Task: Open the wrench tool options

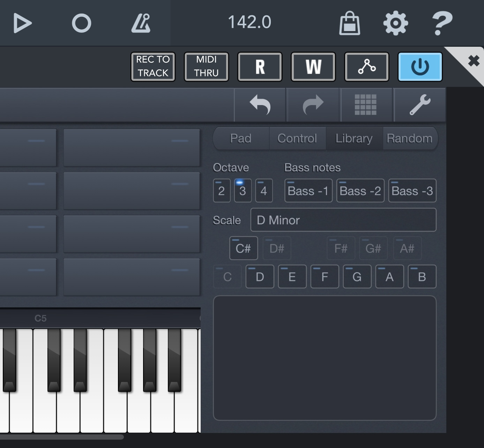Action: [420, 105]
